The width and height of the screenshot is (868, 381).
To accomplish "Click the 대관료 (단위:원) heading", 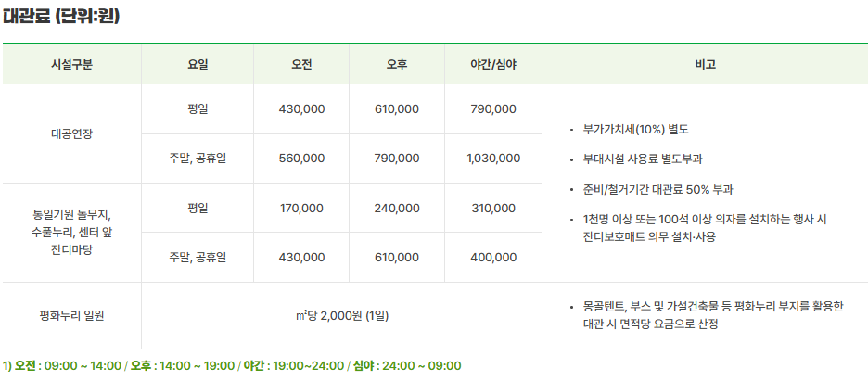I will point(61,17).
